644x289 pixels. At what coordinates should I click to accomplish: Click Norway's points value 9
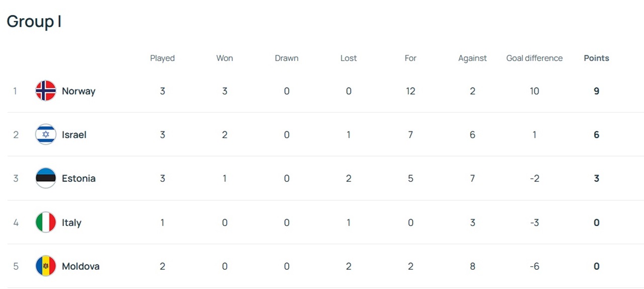point(596,91)
